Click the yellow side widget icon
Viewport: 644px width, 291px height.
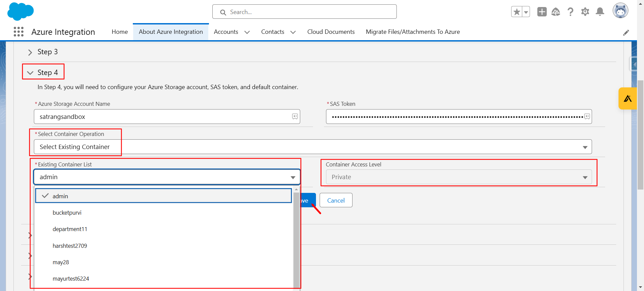tap(628, 98)
